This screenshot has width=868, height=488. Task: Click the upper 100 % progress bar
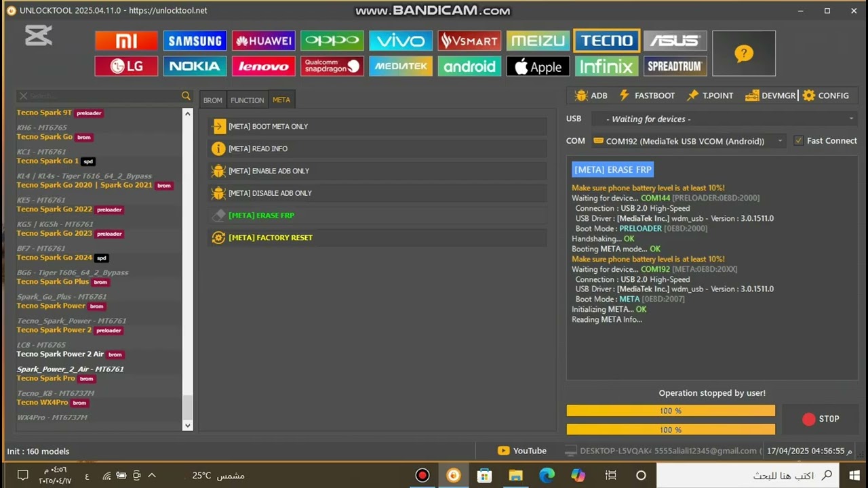coord(671,411)
